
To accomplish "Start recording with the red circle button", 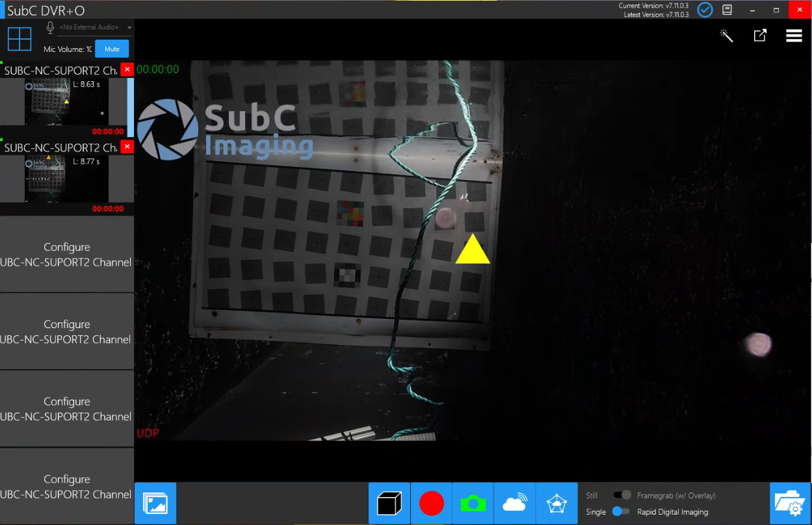I will click(431, 504).
